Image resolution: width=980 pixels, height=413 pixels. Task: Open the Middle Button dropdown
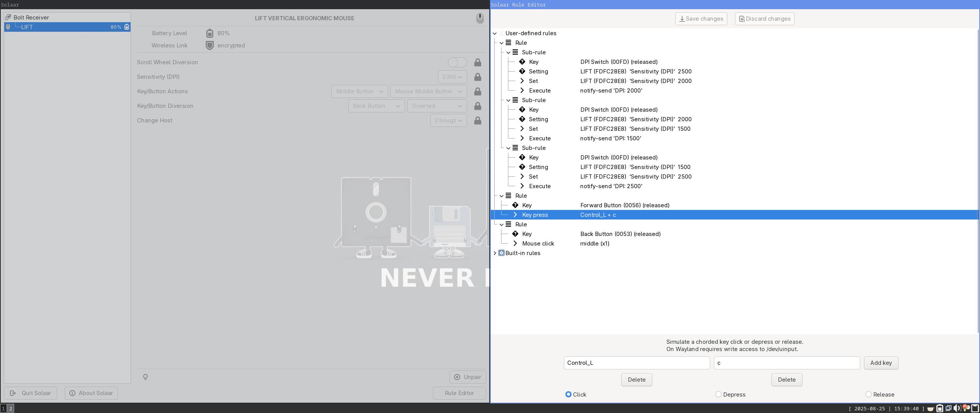click(359, 91)
